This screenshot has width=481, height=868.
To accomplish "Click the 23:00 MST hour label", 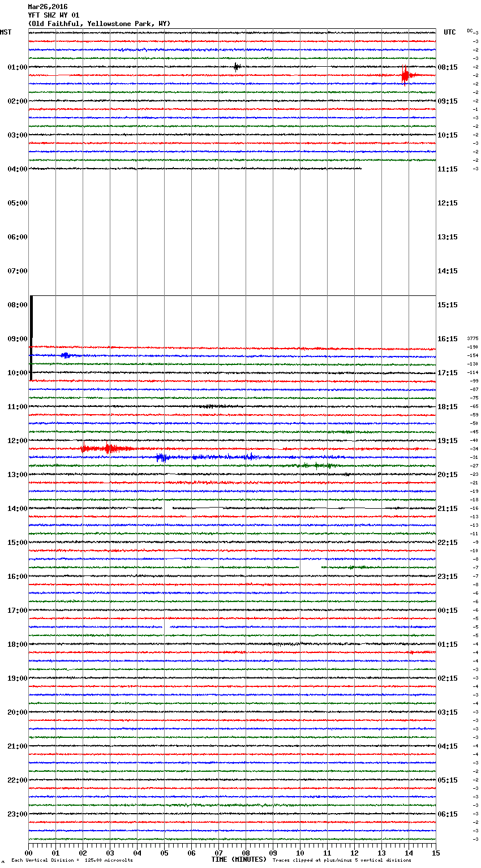I will coord(18,814).
